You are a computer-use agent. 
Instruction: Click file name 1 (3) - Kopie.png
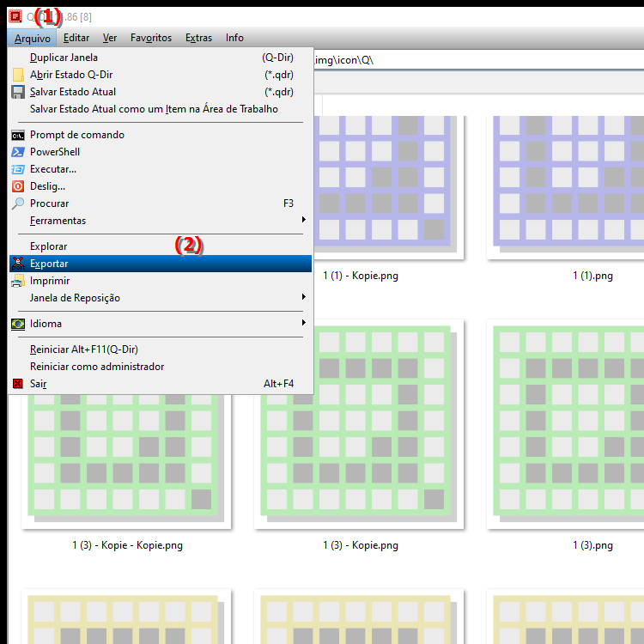[x=361, y=545]
